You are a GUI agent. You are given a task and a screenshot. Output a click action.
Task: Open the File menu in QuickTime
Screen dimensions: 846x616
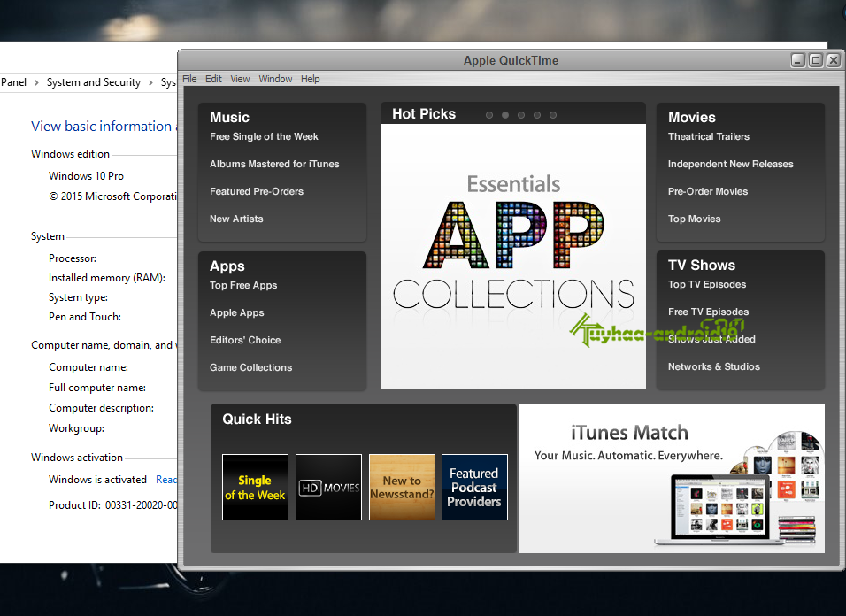coord(189,79)
